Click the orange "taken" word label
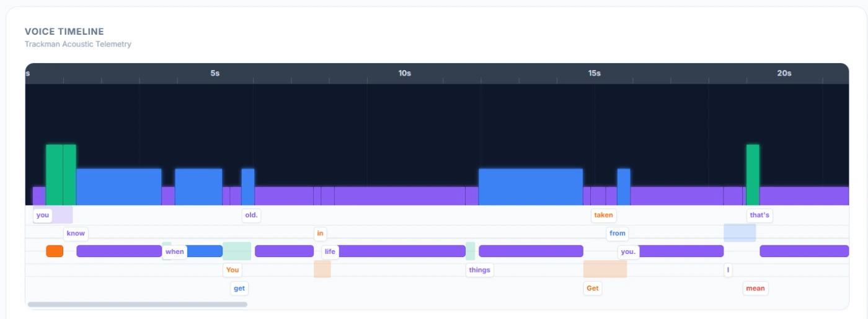The image size is (868, 319). click(x=603, y=216)
